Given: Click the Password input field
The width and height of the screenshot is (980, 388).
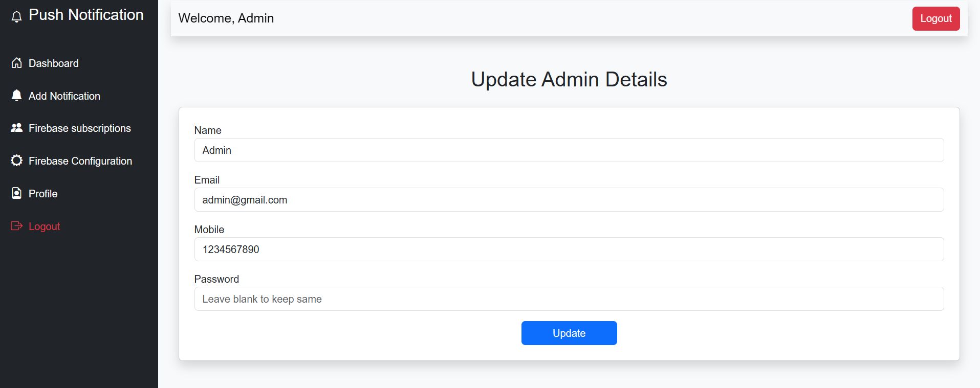Looking at the screenshot, I should click(569, 299).
